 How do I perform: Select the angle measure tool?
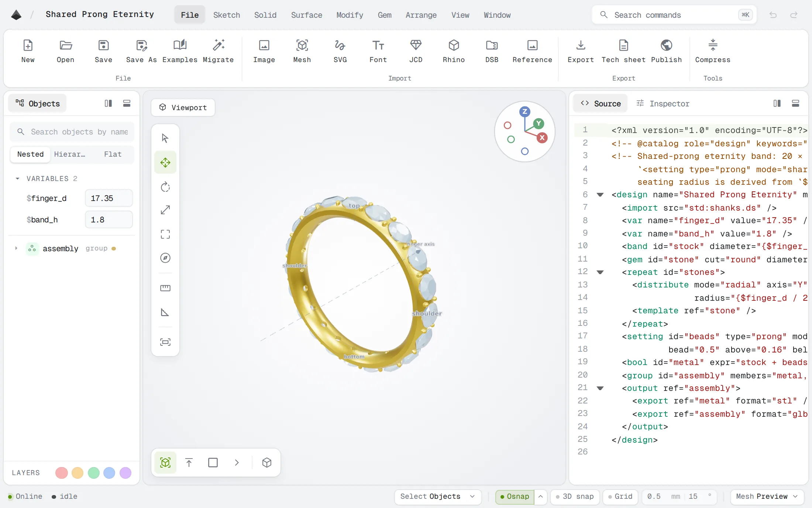point(165,312)
